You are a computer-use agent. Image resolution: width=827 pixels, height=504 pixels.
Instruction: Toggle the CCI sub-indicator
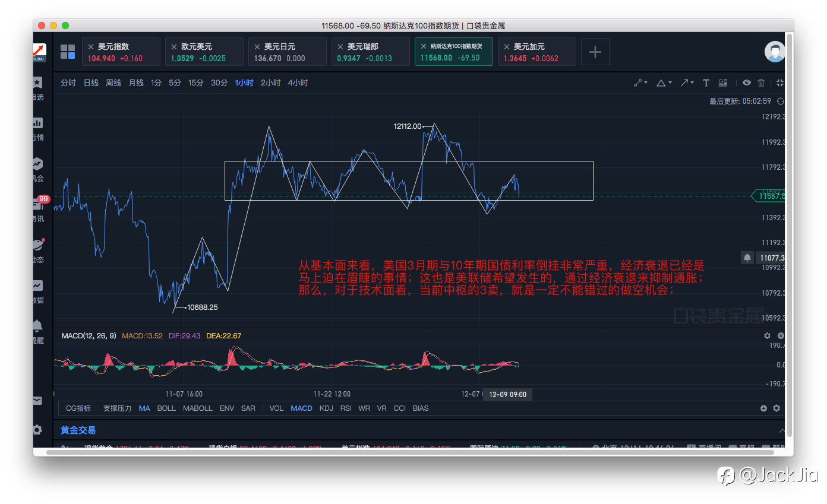click(400, 408)
